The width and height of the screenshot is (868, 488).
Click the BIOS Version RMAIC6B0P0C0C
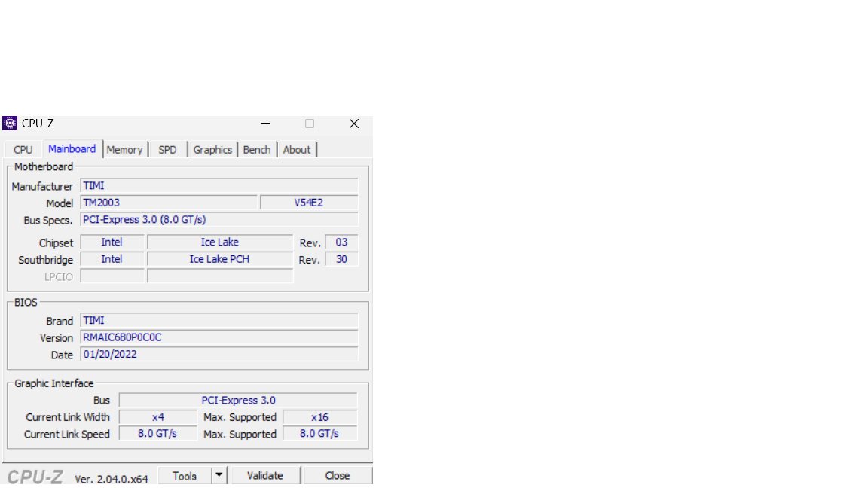tap(219, 337)
